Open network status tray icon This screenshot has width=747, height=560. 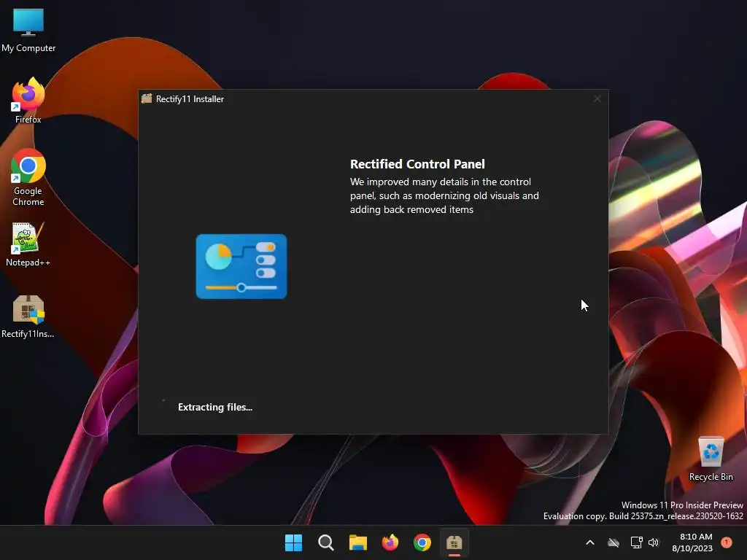(636, 542)
